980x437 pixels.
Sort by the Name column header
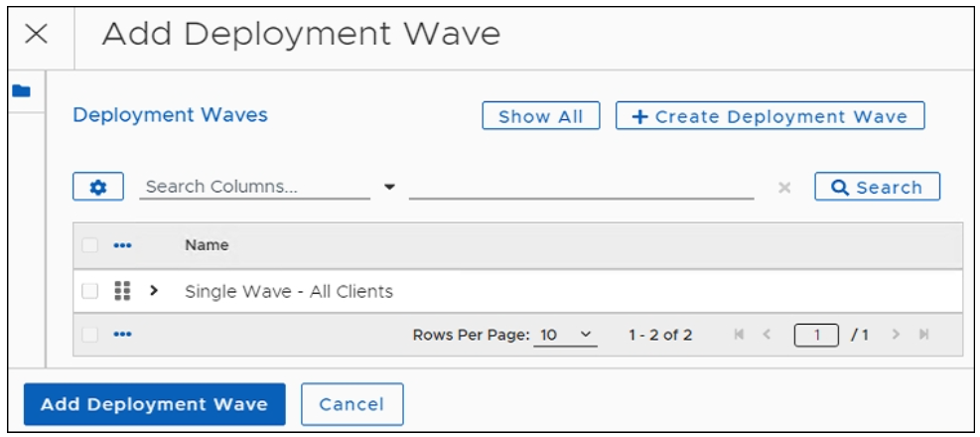[x=207, y=245]
